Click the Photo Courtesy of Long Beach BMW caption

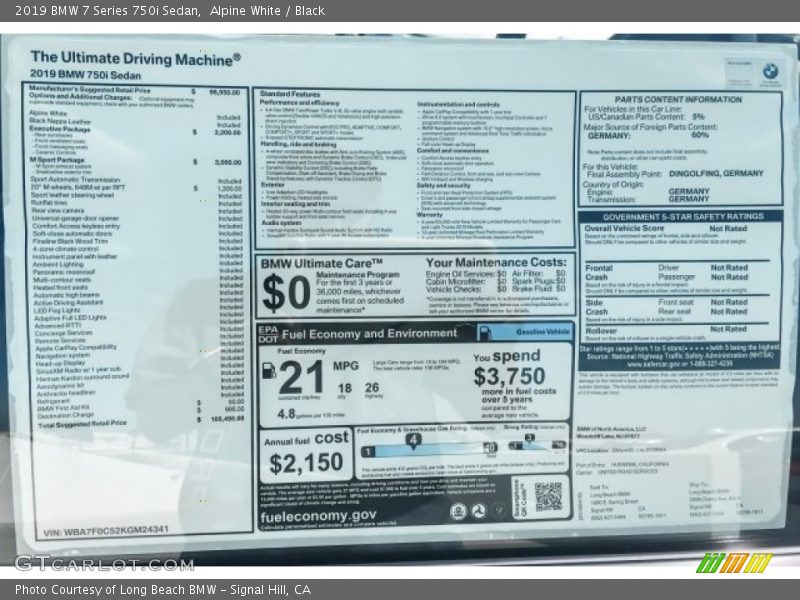(163, 590)
